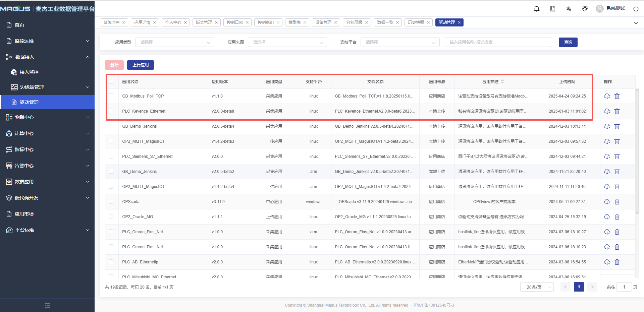Click the notification bell icon
Image resolution: width=644 pixels, height=312 pixels.
(x=537, y=9)
